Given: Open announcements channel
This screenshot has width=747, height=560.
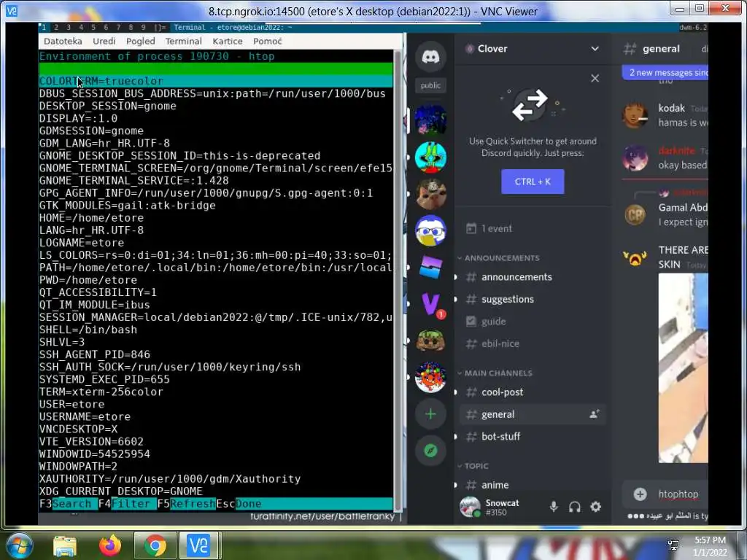Looking at the screenshot, I should pyautogui.click(x=531, y=277).
